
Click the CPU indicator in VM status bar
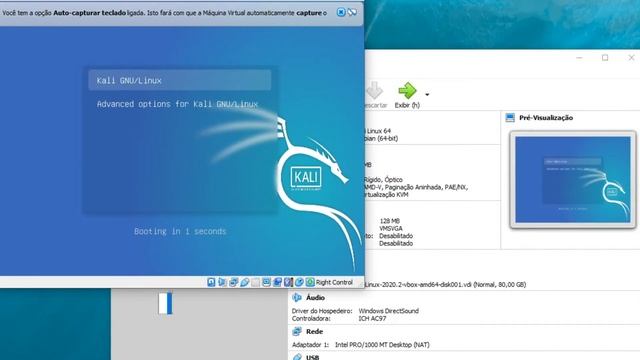click(289, 282)
